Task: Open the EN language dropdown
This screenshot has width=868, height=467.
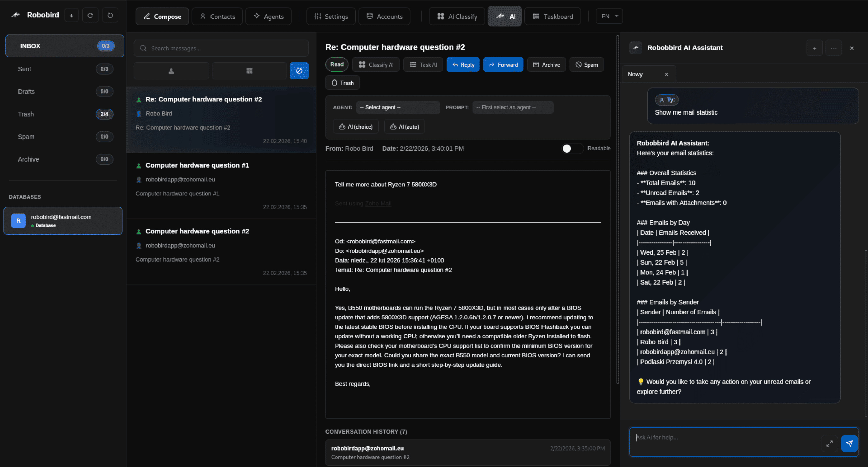Action: pos(609,16)
